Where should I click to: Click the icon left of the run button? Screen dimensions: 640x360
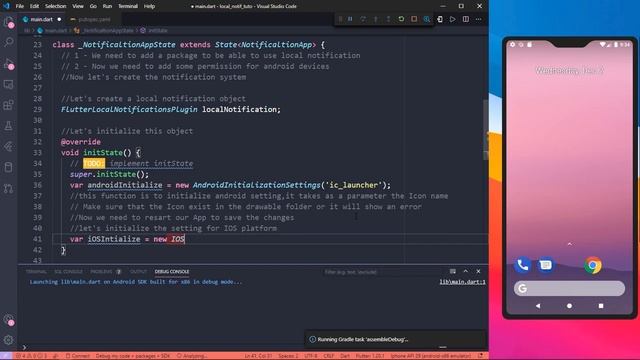440,19
